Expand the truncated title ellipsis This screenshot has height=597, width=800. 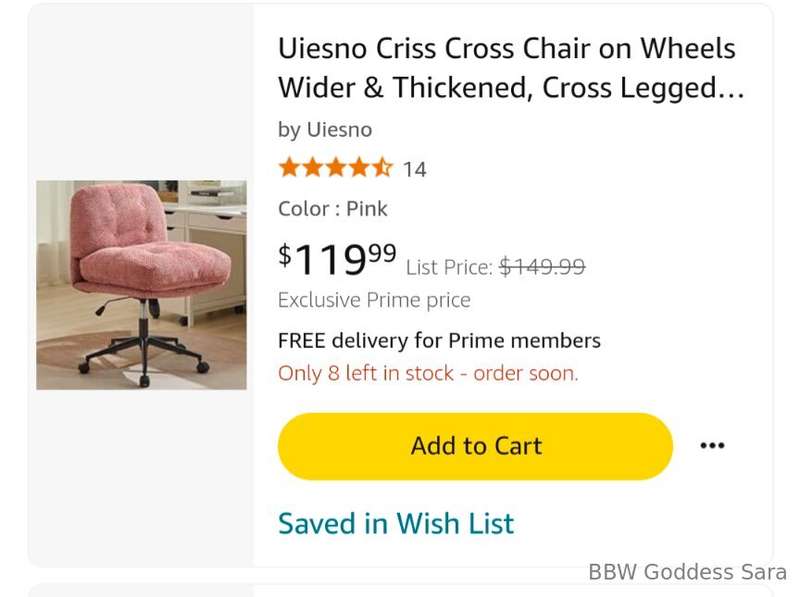pos(732,88)
